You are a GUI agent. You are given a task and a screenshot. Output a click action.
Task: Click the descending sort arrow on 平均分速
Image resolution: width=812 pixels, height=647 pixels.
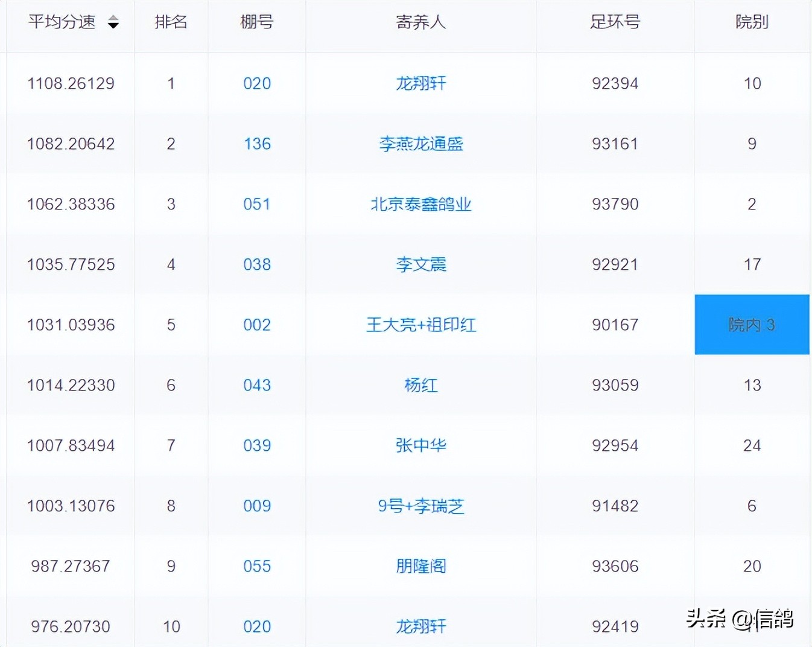pos(113,26)
